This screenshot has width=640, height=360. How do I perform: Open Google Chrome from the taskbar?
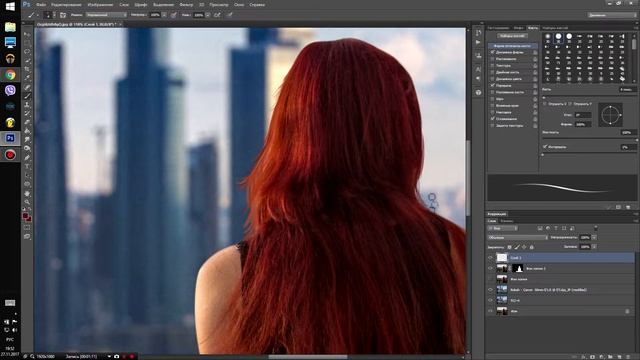coord(10,75)
